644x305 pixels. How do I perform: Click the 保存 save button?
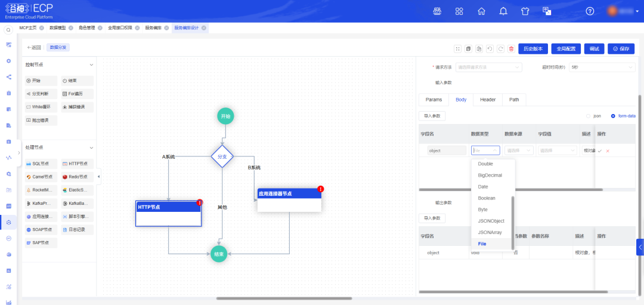[621, 48]
